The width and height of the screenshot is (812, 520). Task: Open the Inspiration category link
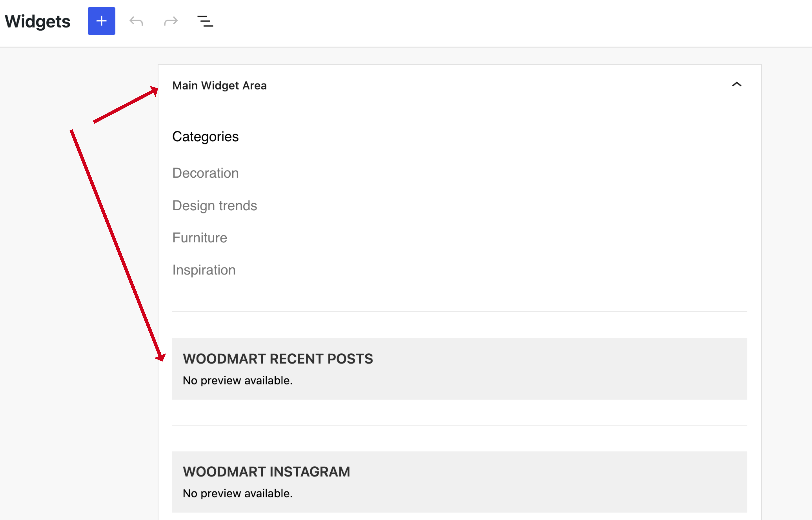pyautogui.click(x=204, y=270)
